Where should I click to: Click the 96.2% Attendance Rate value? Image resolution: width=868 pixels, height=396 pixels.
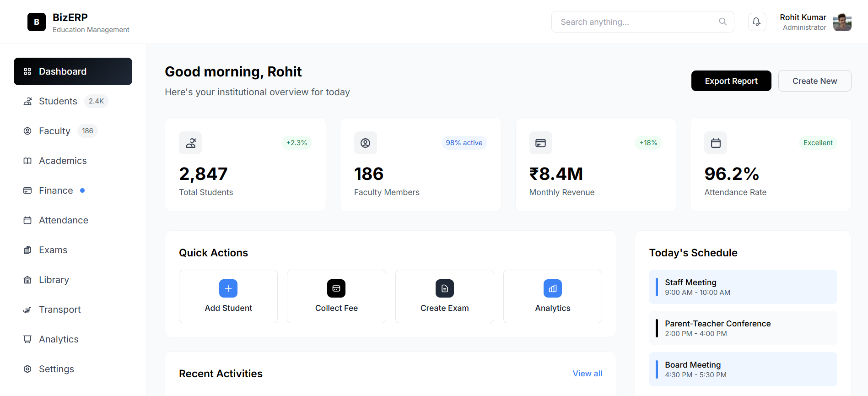(732, 174)
